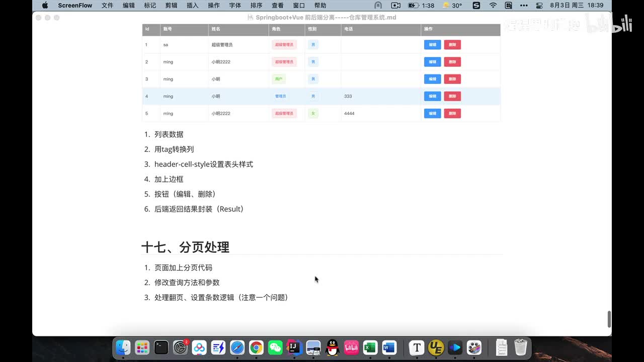Viewport: 644px width, 362px height.
Task: Open the 排序 menu
Action: point(256,6)
